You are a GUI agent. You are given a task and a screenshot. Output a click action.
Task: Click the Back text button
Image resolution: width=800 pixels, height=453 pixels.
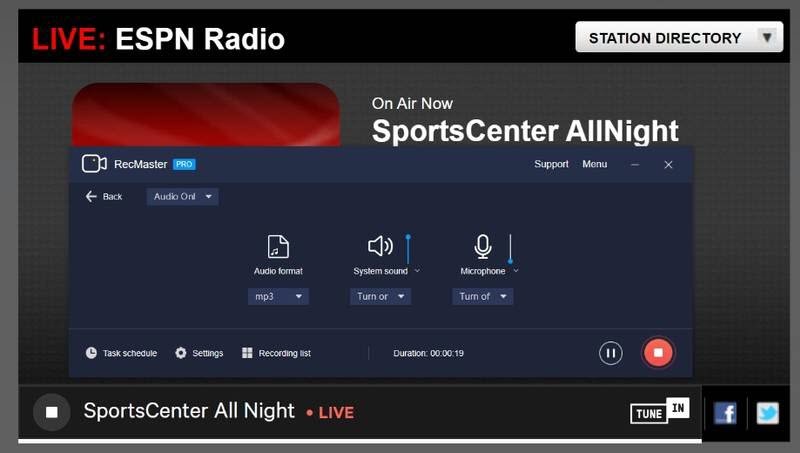pos(112,196)
